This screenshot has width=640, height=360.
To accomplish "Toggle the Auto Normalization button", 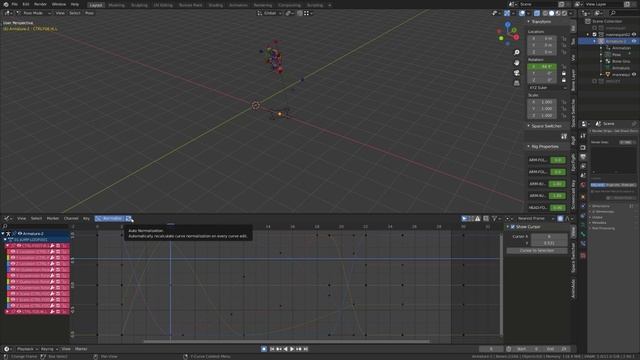I will pyautogui.click(x=129, y=218).
